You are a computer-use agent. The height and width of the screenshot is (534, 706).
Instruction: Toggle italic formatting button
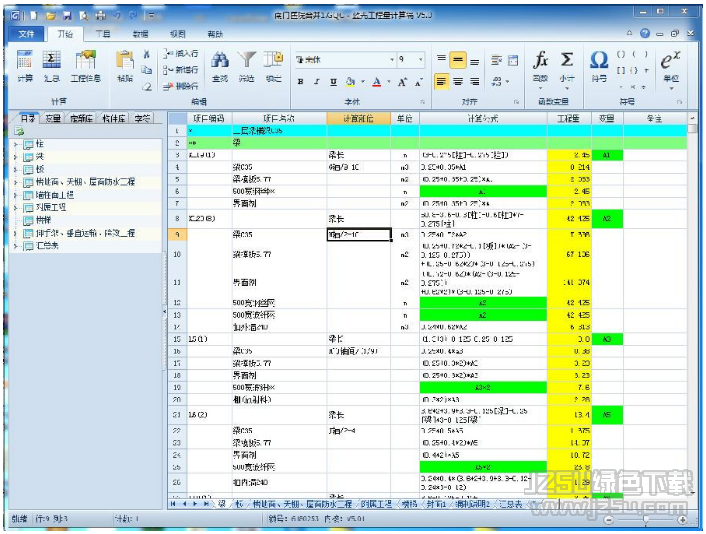[x=316, y=82]
